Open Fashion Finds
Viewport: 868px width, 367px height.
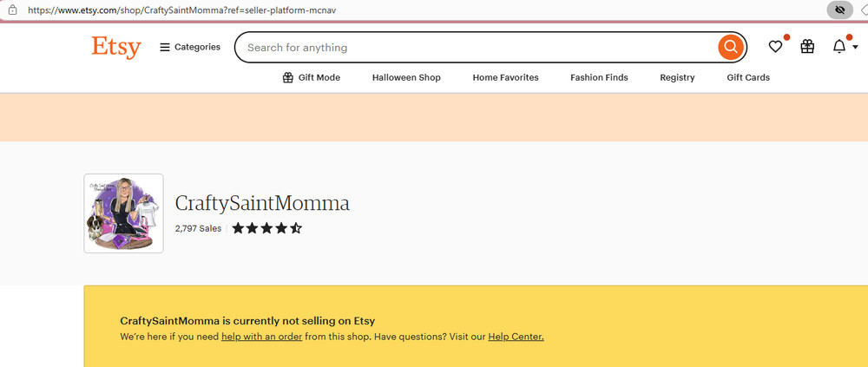coord(599,77)
